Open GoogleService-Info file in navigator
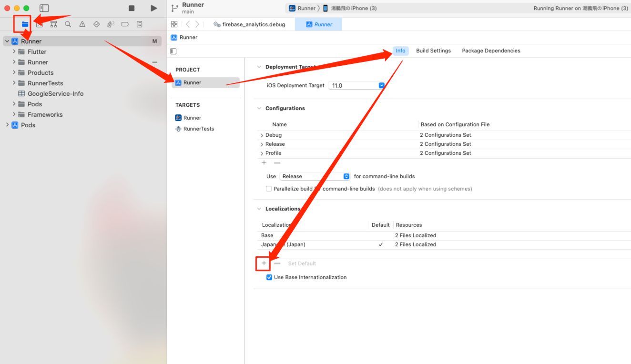Viewport: 631px width, 364px height. click(x=55, y=93)
